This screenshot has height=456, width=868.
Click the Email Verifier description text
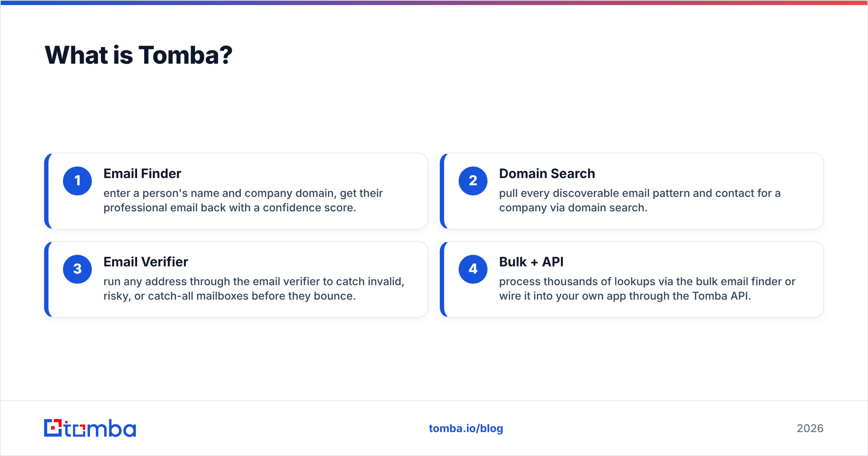pos(254,289)
